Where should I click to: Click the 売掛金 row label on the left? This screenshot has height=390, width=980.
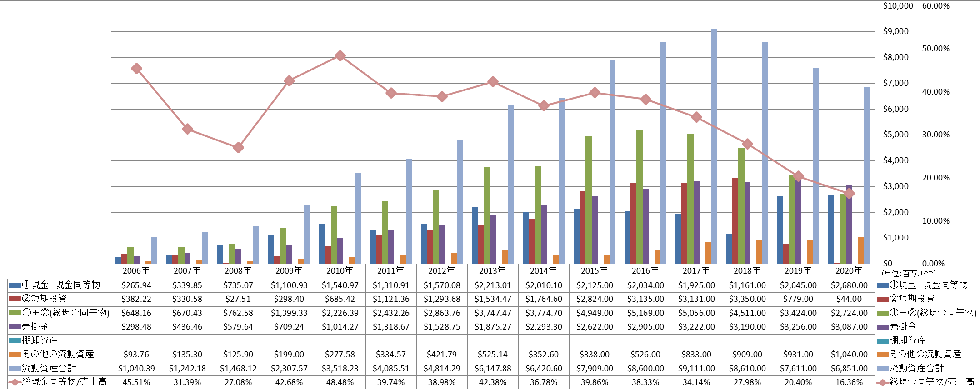[35, 326]
